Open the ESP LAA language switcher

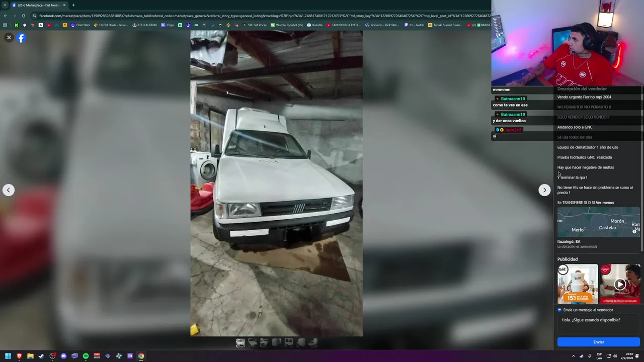pos(599,356)
